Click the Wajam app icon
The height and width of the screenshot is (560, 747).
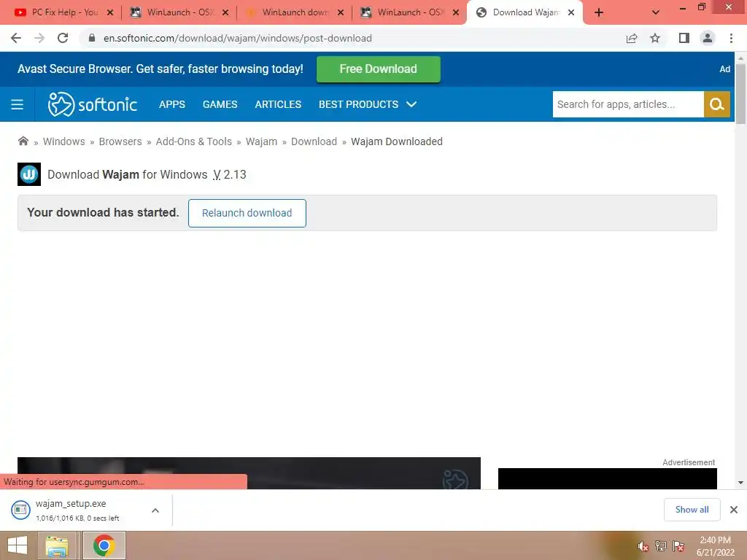pyautogui.click(x=29, y=174)
